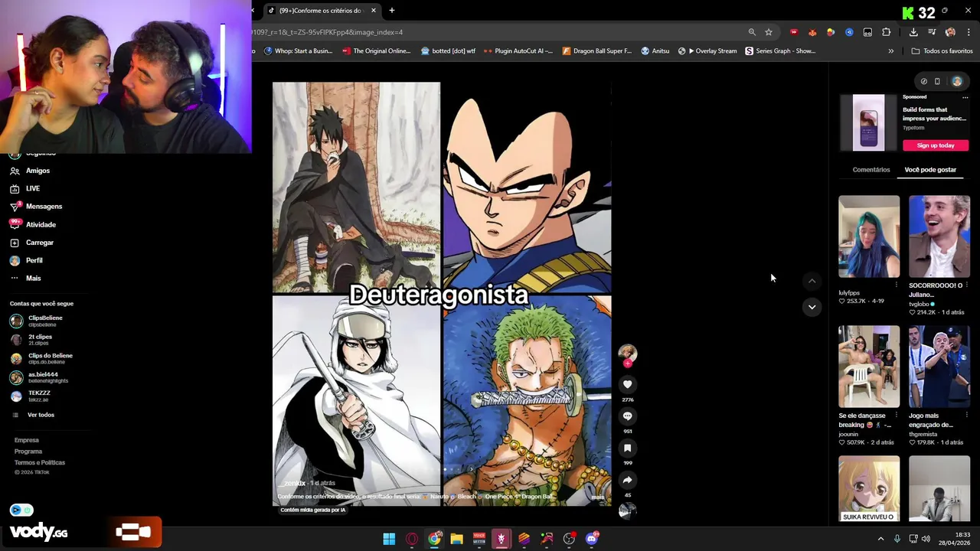Open the Chrome three-dot menu
The height and width of the screenshot is (551, 980).
(x=969, y=32)
